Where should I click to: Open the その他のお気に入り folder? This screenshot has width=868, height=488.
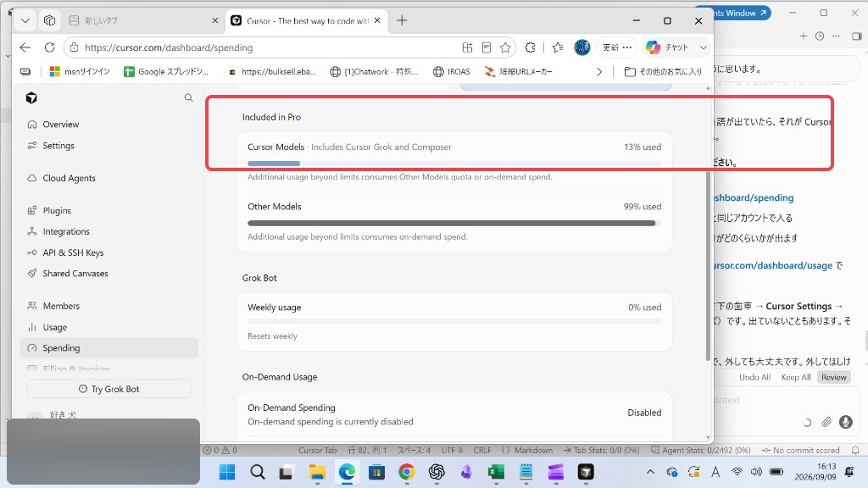pyautogui.click(x=663, y=71)
